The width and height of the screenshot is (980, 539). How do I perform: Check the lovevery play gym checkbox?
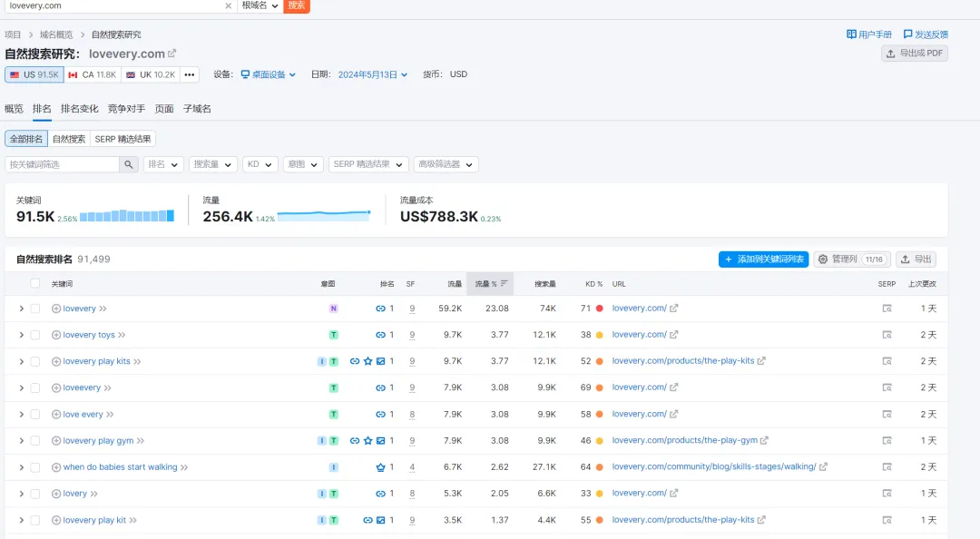[35, 440]
